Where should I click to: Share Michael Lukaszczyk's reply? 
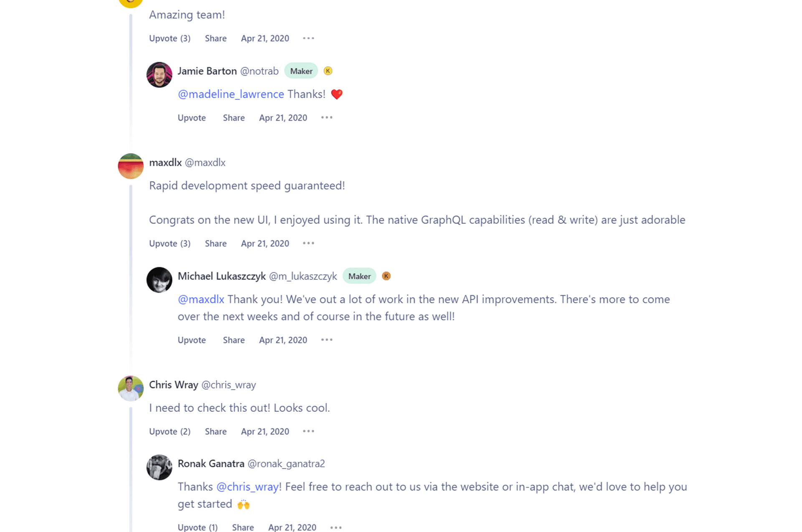[x=234, y=340]
